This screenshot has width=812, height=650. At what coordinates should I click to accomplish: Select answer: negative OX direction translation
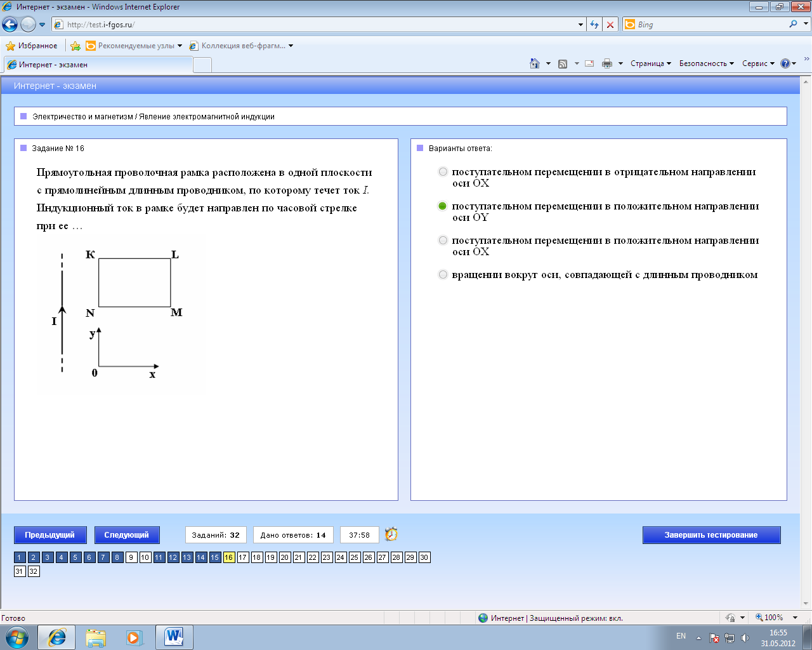click(443, 172)
